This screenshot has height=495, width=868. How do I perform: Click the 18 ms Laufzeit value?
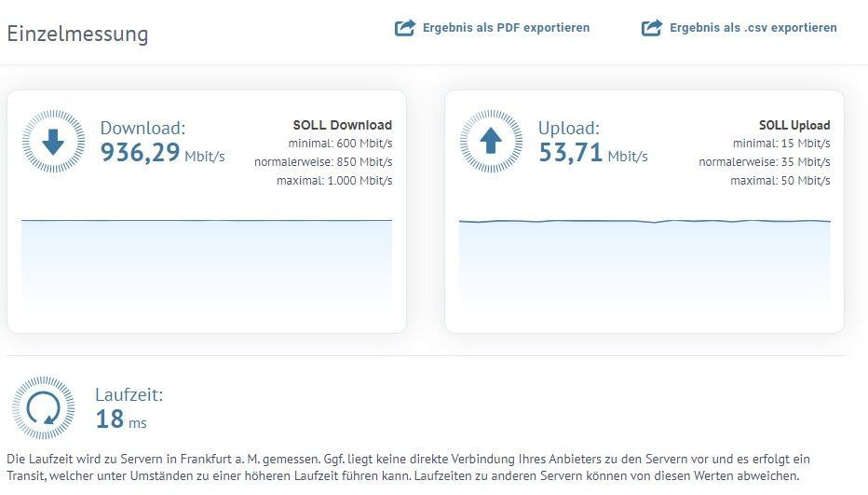point(121,419)
